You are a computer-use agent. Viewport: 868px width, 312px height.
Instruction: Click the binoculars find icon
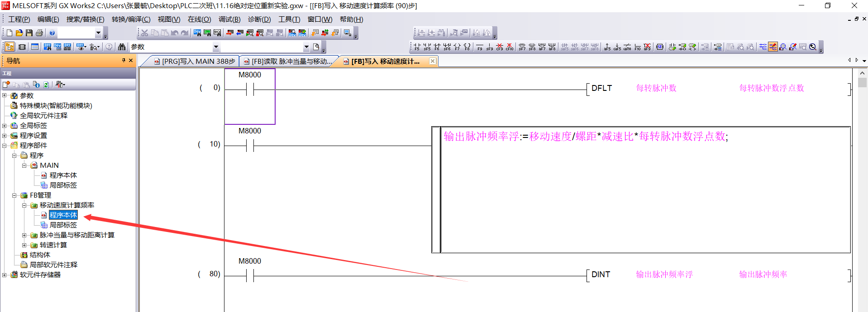[121, 47]
